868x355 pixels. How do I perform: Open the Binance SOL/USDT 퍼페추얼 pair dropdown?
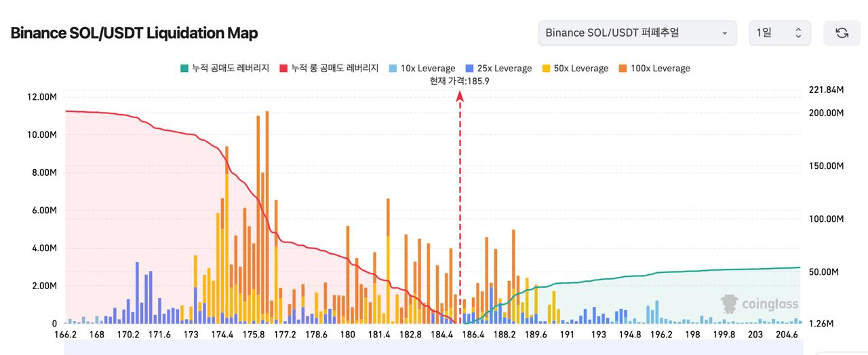point(637,33)
